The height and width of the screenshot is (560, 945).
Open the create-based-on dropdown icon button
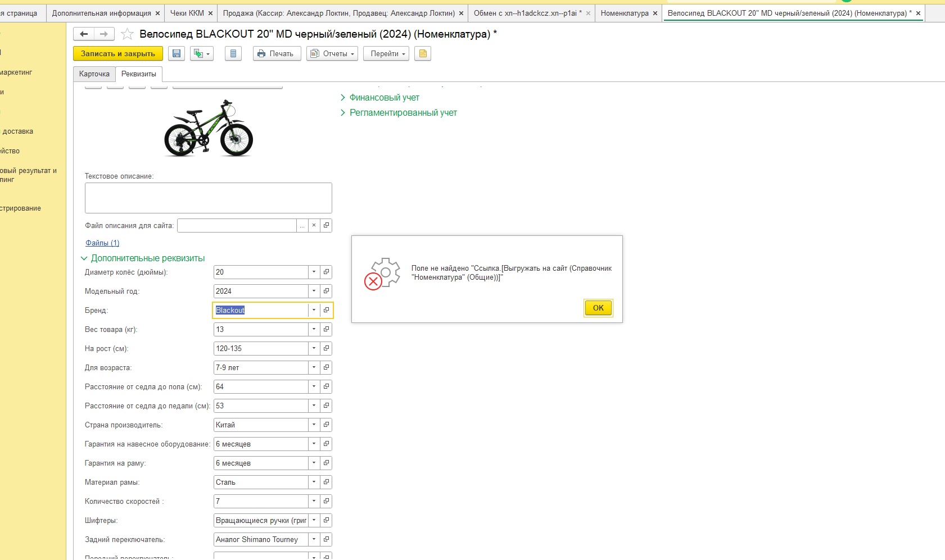(x=201, y=54)
